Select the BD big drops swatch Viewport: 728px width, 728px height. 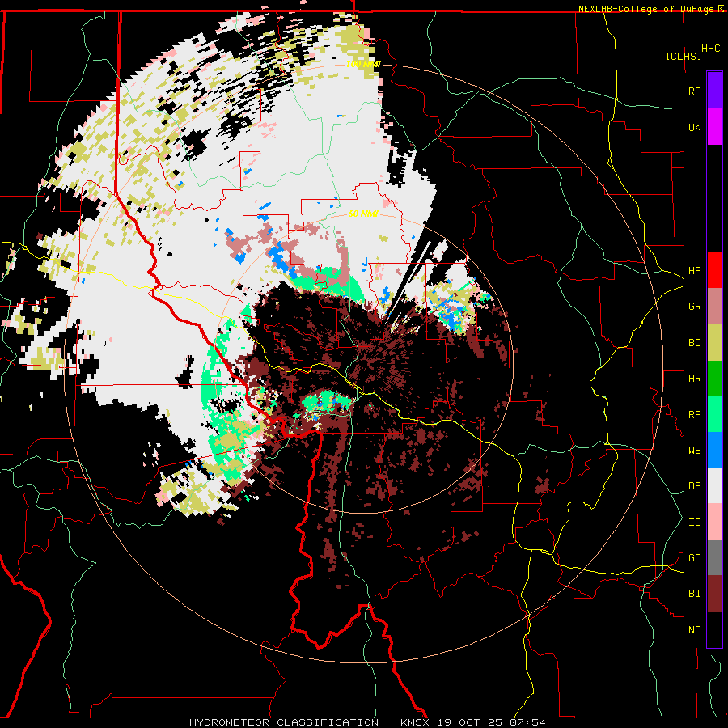[714, 342]
